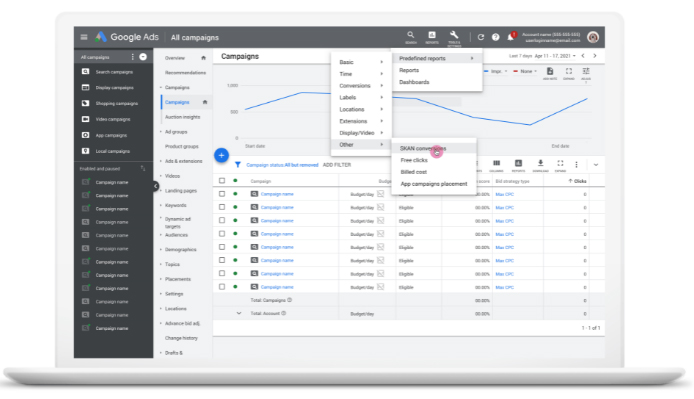Open the Basic reports submenu
The width and height of the screenshot is (694, 399).
tap(361, 62)
